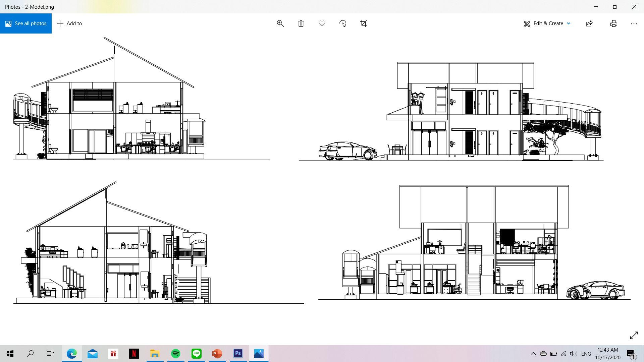The width and height of the screenshot is (644, 362).
Task: Rotate the image using rotate icon
Action: (342, 23)
